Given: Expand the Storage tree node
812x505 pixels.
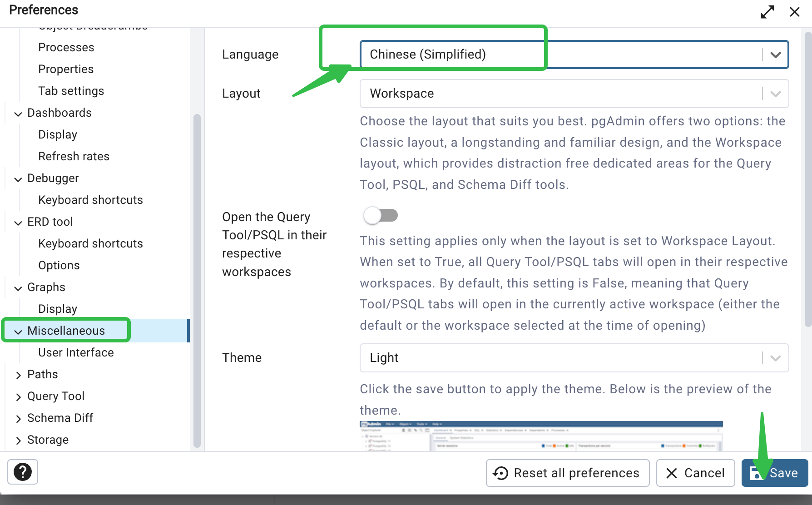Looking at the screenshot, I should tap(18, 441).
